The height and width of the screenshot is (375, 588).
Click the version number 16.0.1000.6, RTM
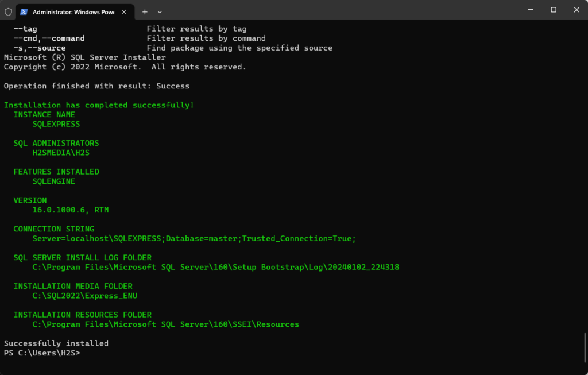tap(71, 210)
